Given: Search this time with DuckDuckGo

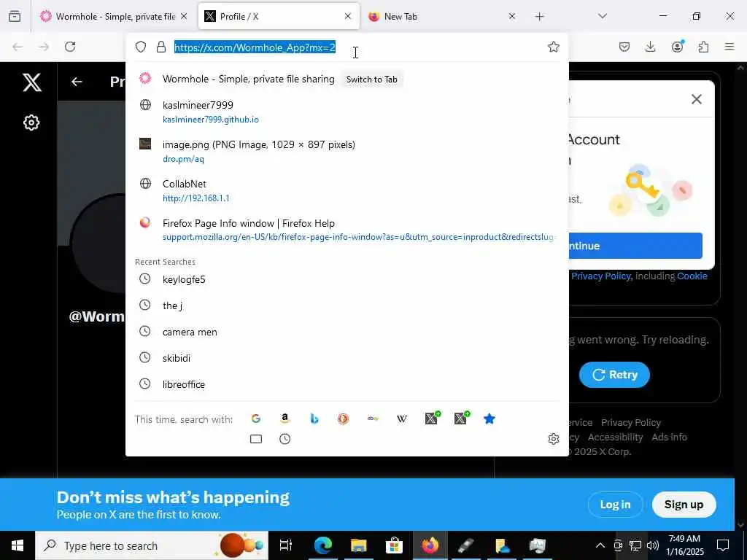Looking at the screenshot, I should coord(343,419).
